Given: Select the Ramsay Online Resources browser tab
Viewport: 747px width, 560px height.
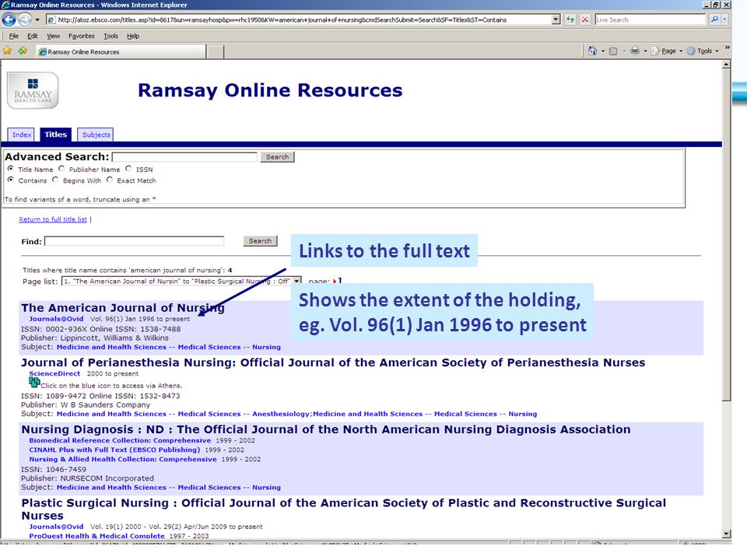Looking at the screenshot, I should [121, 51].
